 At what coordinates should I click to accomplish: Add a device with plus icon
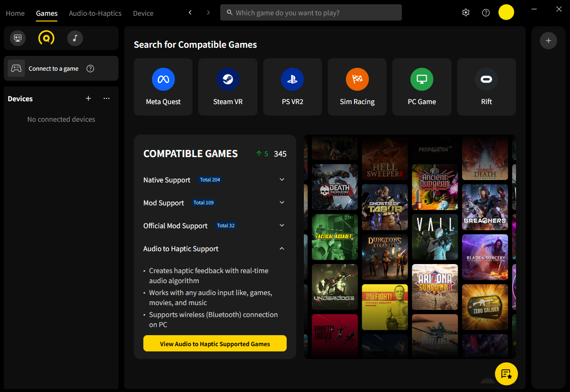[x=88, y=98]
